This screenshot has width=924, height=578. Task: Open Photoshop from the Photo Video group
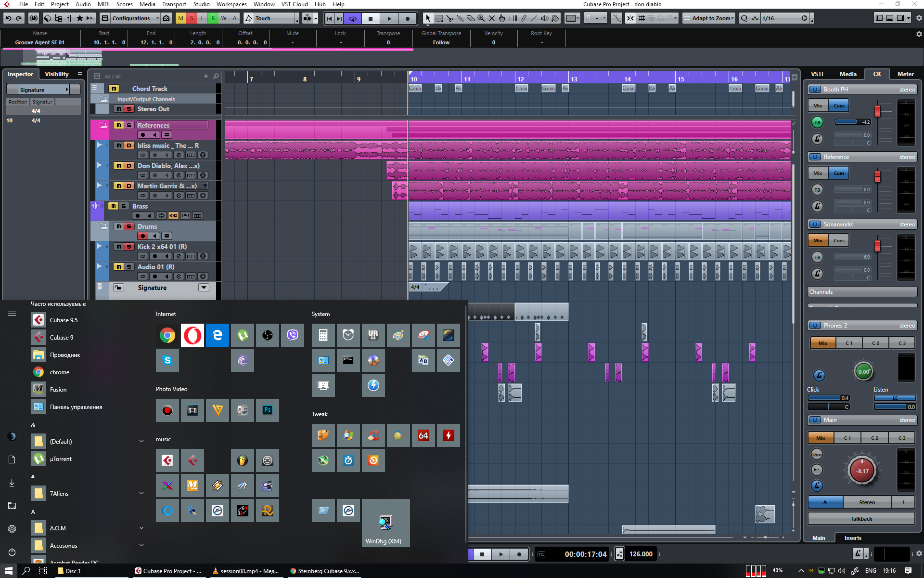[x=267, y=410]
